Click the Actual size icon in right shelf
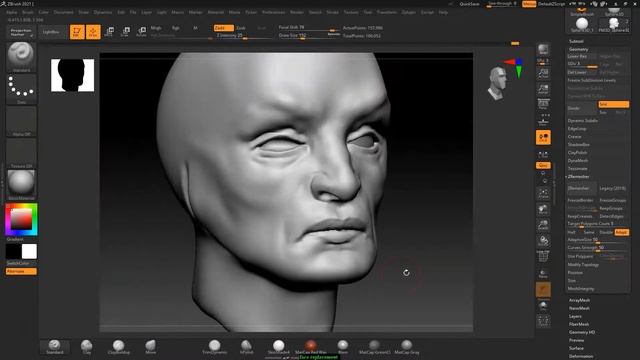The image size is (640, 360). [x=543, y=73]
